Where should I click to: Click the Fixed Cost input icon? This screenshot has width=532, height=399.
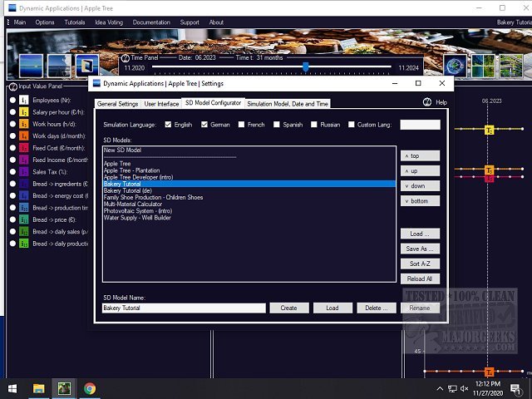pyautogui.click(x=24, y=148)
